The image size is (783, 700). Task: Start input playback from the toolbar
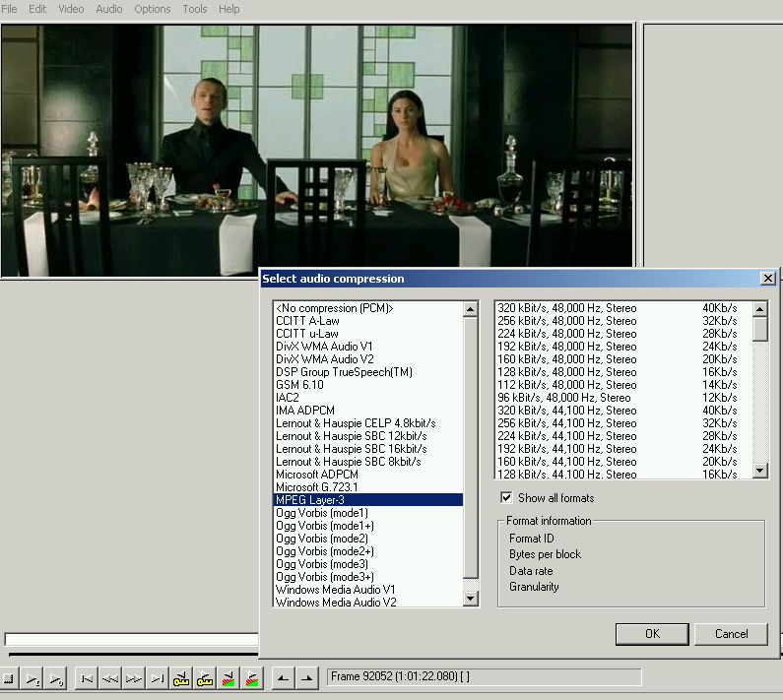pos(33,678)
